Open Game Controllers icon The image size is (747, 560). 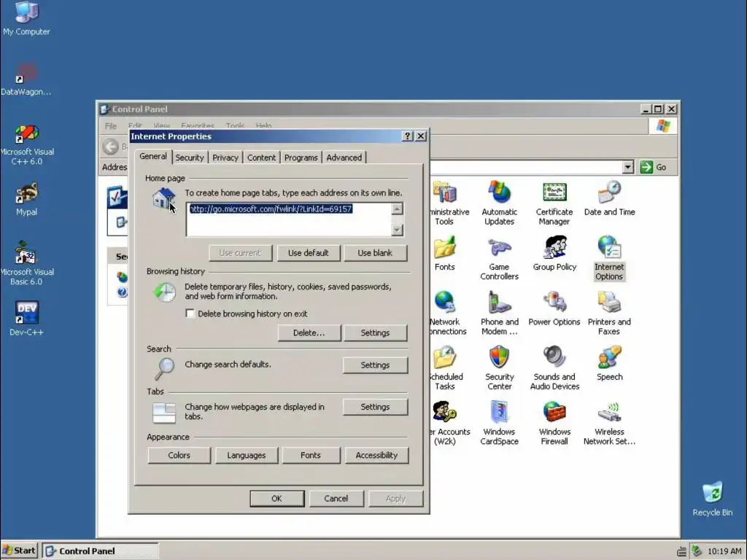click(x=499, y=257)
